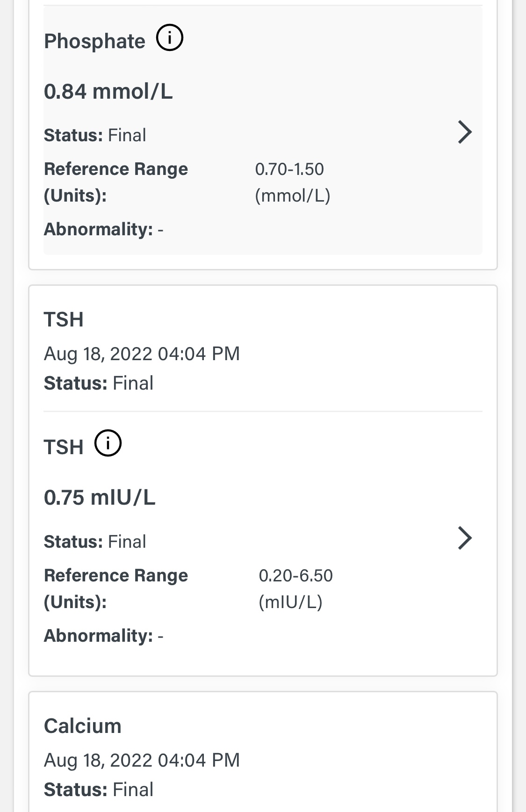Tap the 0.75 mIU/L TSH value
Image resolution: width=526 pixels, height=812 pixels.
(x=100, y=497)
